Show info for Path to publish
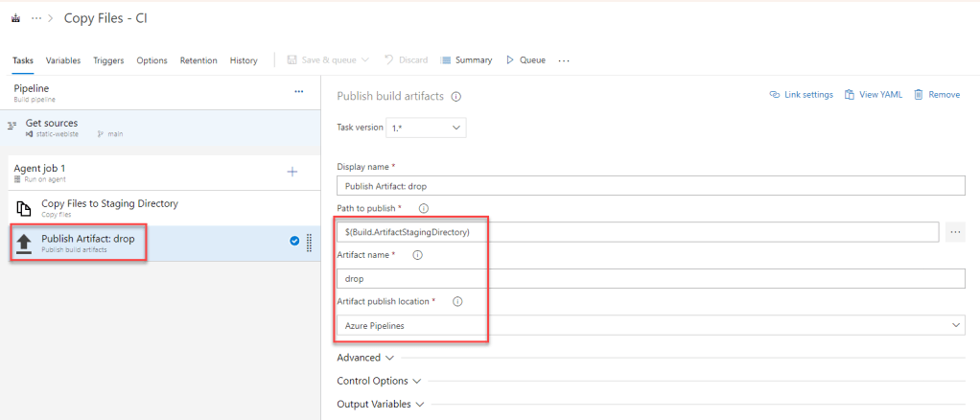 [424, 208]
